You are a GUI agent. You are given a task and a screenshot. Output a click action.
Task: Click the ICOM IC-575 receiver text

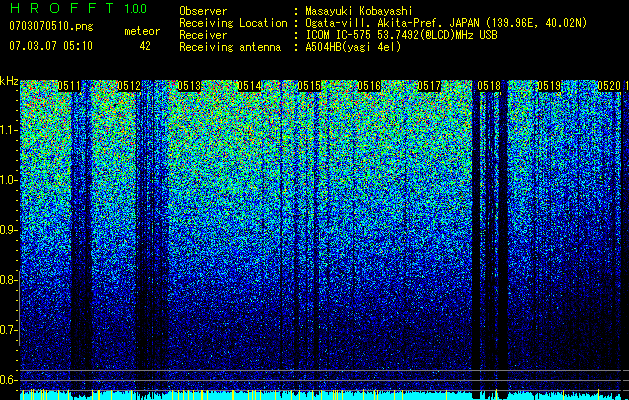tap(401, 35)
